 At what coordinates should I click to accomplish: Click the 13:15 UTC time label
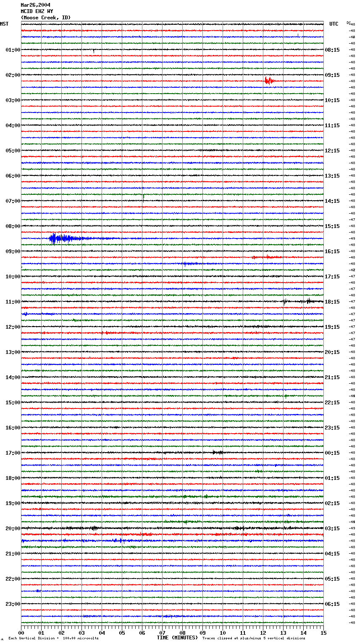332,176
